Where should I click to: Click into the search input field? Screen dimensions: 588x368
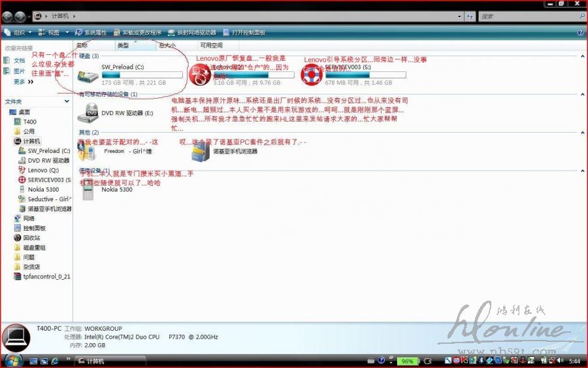(529, 16)
